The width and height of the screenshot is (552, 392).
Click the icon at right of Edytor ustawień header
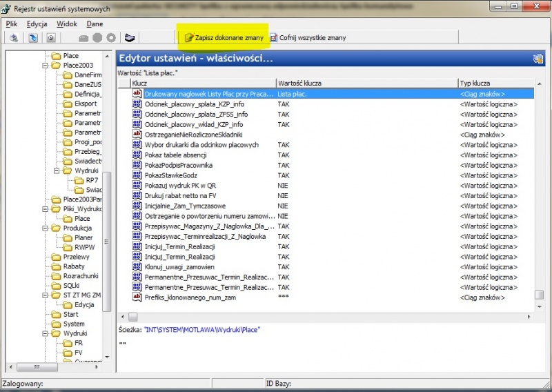(x=538, y=59)
